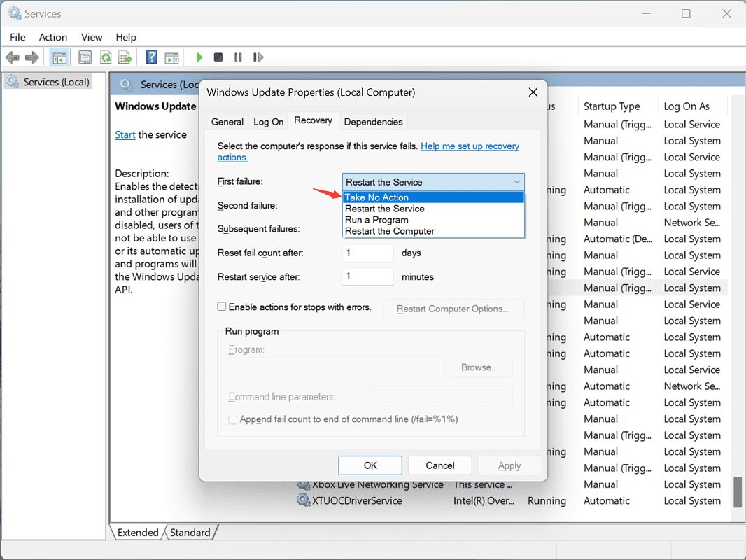Viewport: 746px width, 560px height.
Task: Collapse the First failure dropdown box
Action: [x=433, y=182]
